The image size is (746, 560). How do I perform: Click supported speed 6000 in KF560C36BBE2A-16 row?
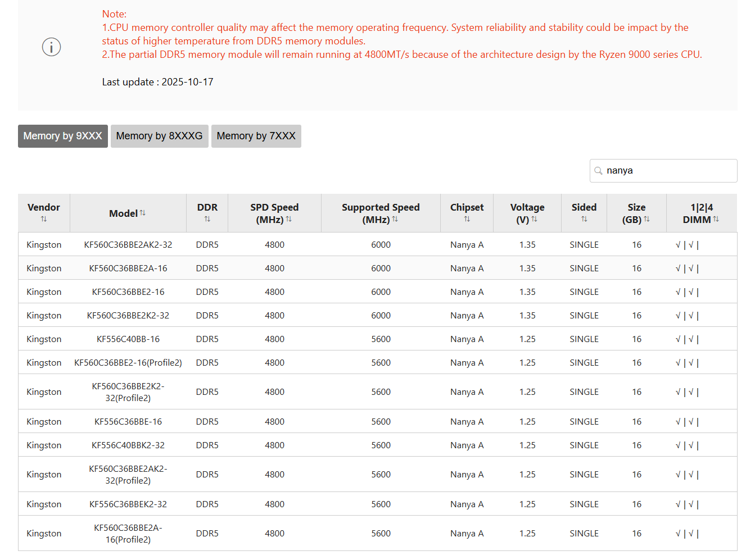coord(381,268)
